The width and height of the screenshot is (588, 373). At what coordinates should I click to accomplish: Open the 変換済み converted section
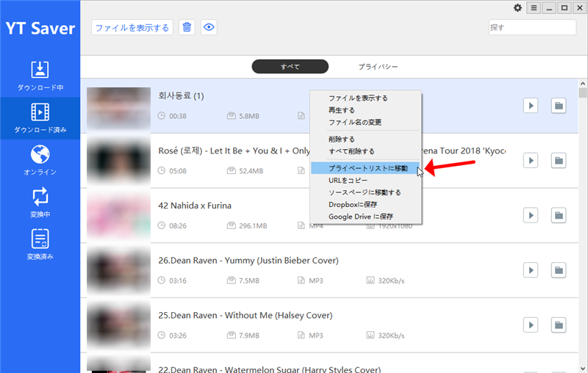tap(40, 245)
